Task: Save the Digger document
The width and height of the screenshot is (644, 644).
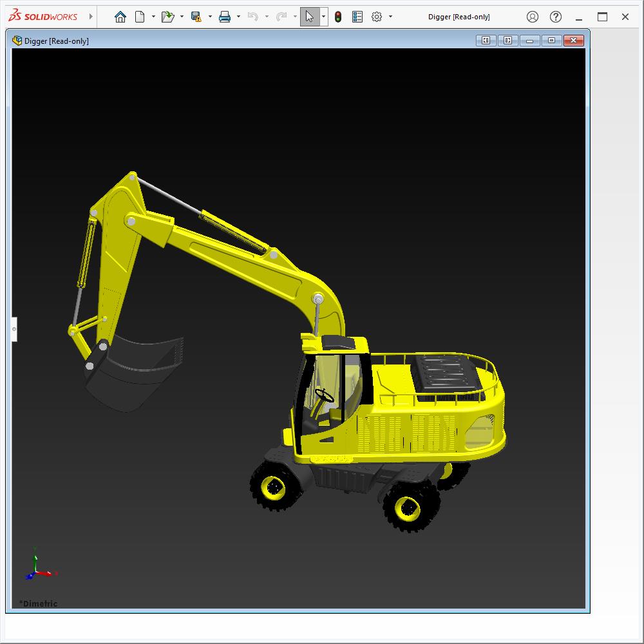Action: coord(196,17)
